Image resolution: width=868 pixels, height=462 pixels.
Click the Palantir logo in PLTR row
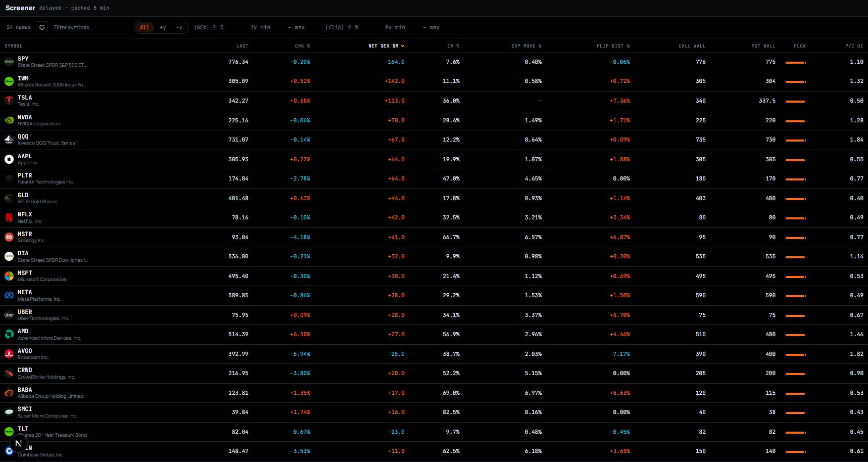click(x=9, y=178)
